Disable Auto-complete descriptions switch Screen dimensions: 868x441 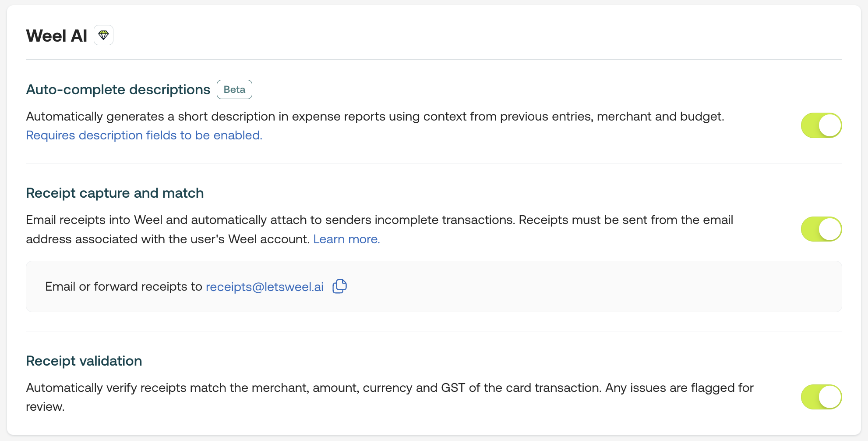[821, 125]
